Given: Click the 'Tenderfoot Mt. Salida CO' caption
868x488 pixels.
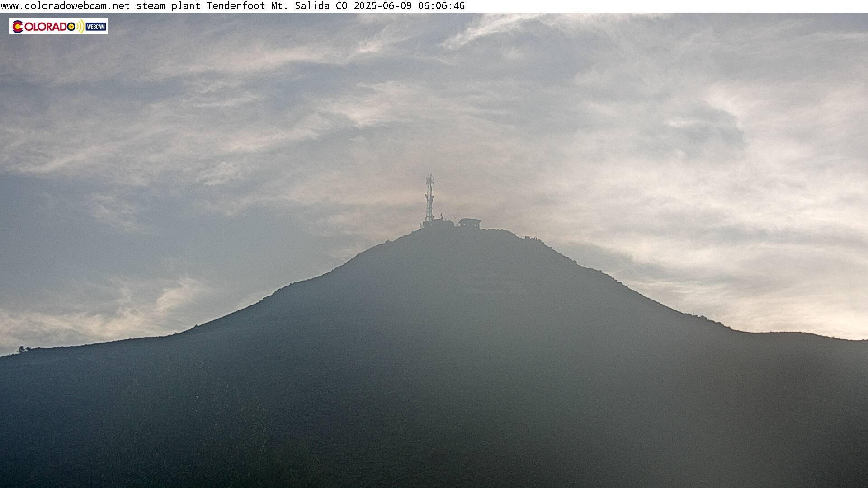Looking at the screenshot, I should click(x=277, y=6).
